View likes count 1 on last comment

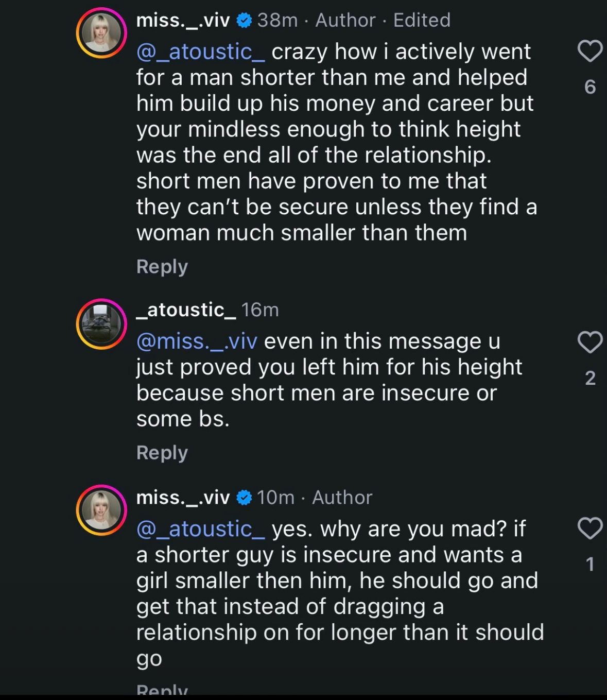tap(590, 565)
